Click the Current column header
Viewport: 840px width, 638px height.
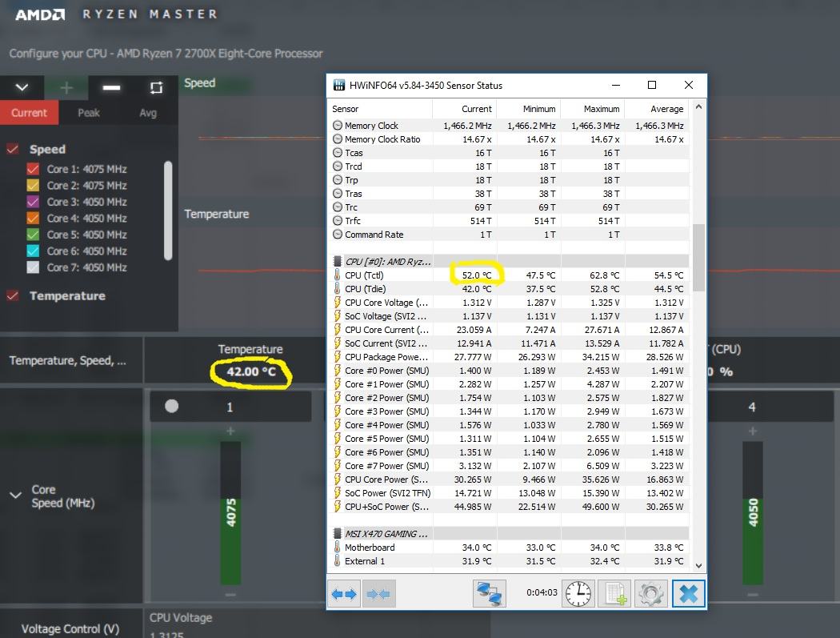(465, 109)
